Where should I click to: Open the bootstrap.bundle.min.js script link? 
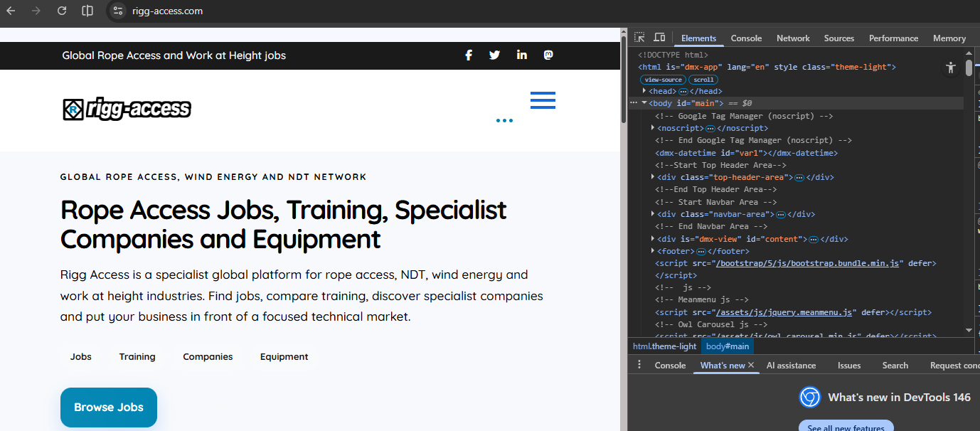(x=809, y=263)
